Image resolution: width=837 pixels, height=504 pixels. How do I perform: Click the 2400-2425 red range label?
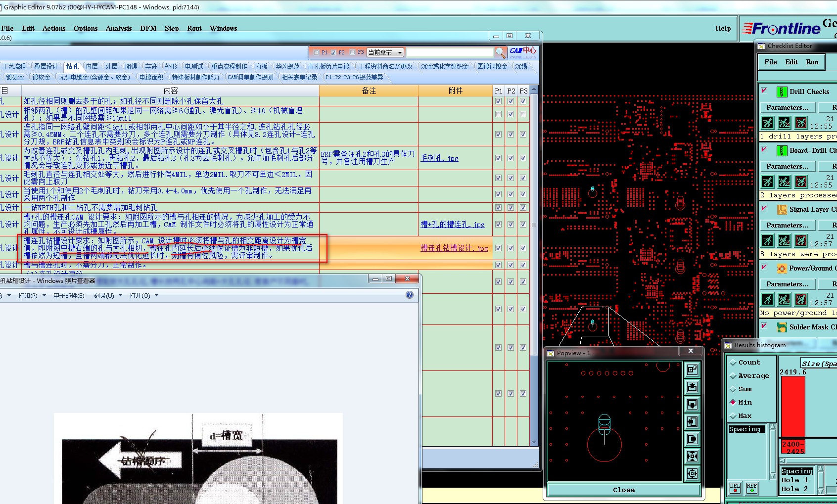coord(792,448)
